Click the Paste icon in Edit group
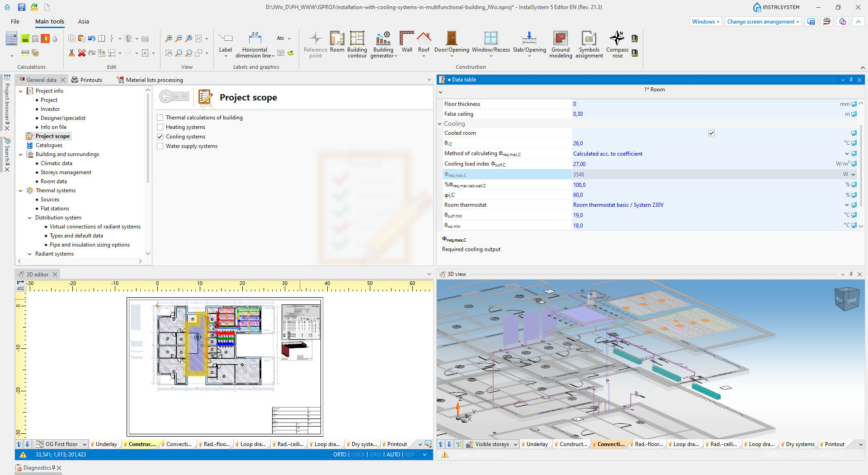Image resolution: width=868 pixels, height=475 pixels. click(x=81, y=38)
